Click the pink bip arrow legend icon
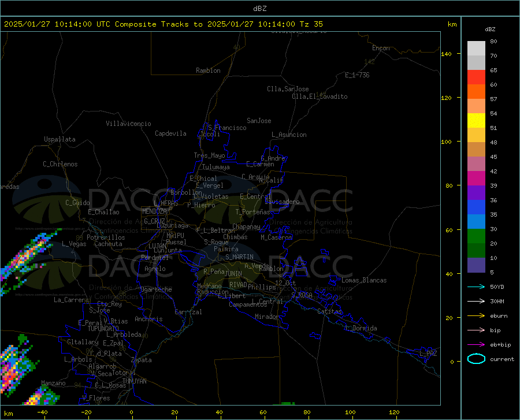Image resolution: width=520 pixels, height=420 pixels. [x=476, y=330]
